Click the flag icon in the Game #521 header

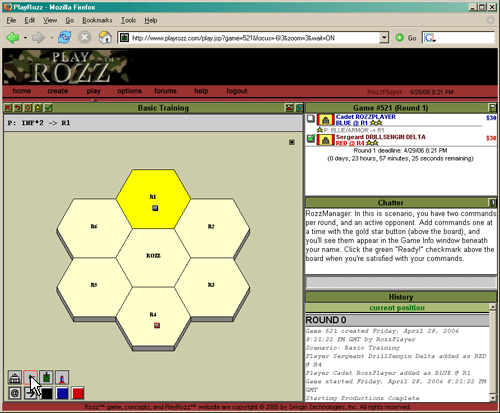pos(492,108)
